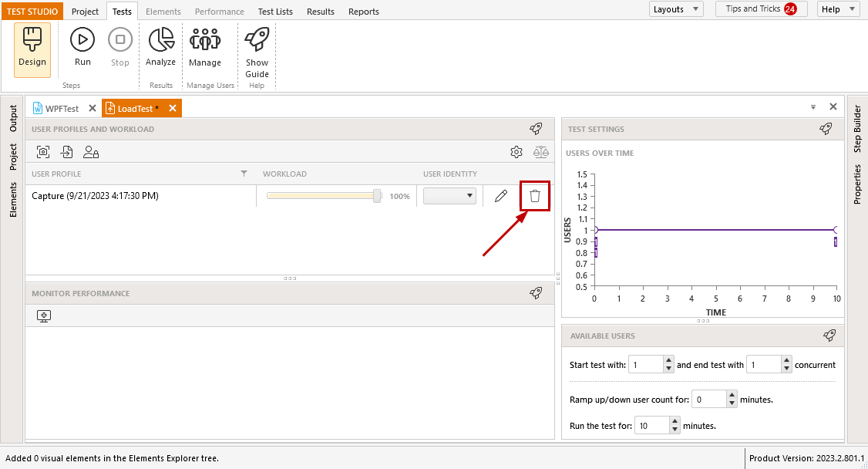Click the Start test with input field

coord(646,364)
